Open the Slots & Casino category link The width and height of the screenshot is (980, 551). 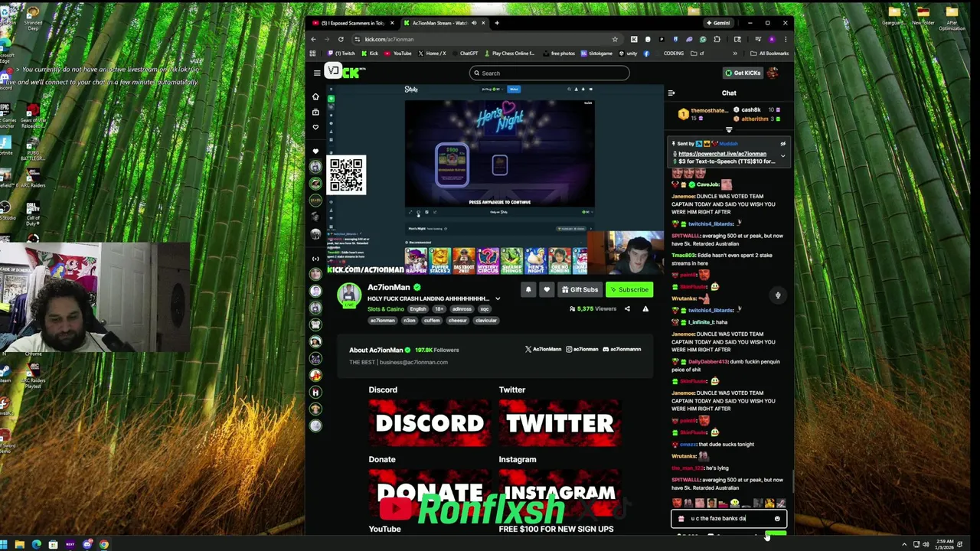(x=385, y=309)
